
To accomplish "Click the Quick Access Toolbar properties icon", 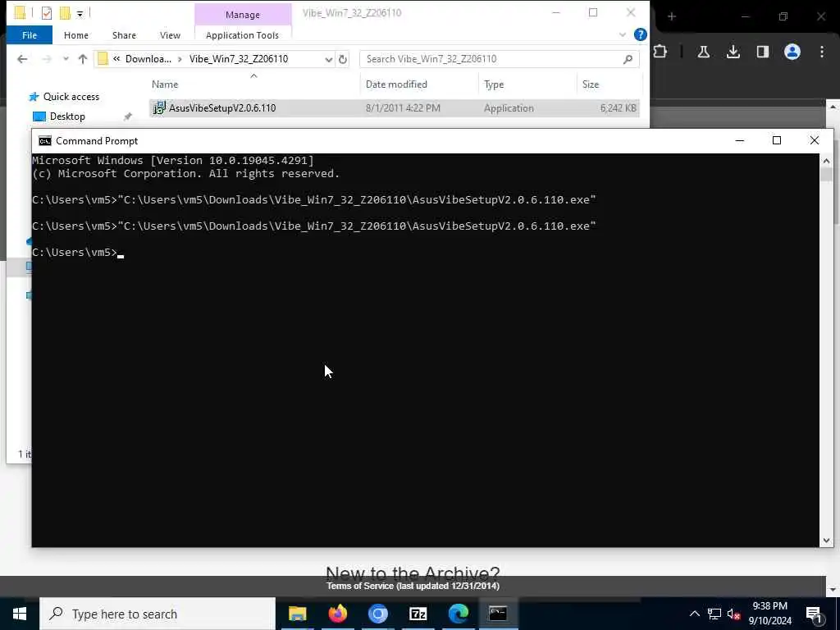I will click(x=47, y=13).
